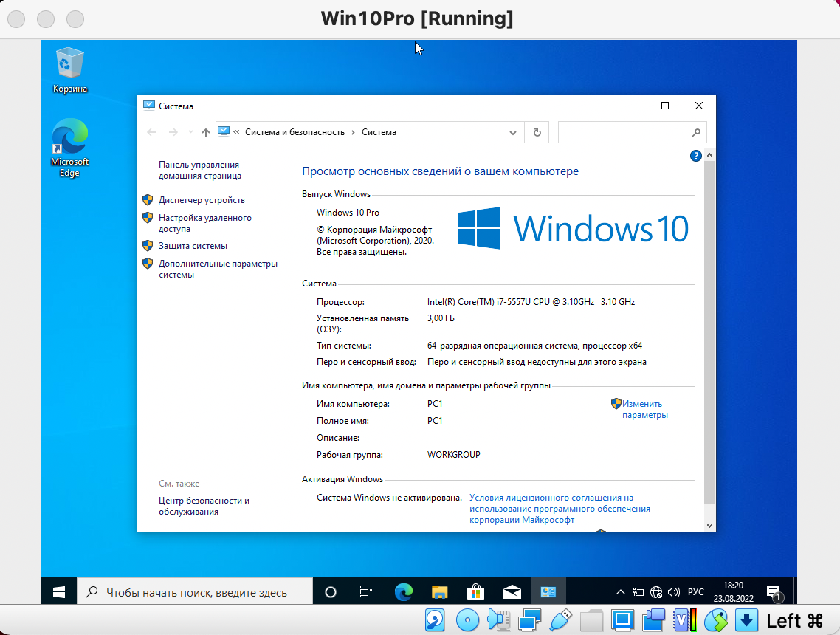Expand hidden tray icons chevron
The image size is (840, 635).
(x=620, y=592)
